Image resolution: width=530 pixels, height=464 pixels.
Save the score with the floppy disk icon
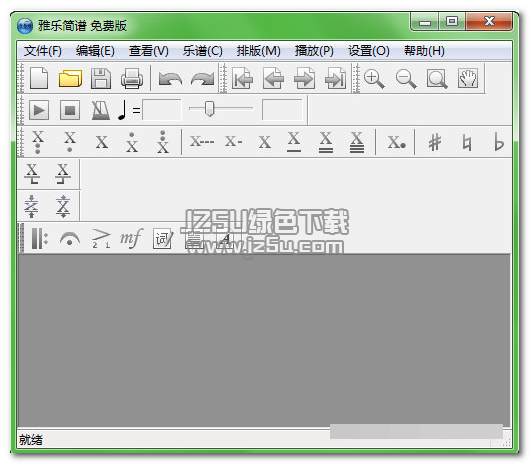[101, 78]
